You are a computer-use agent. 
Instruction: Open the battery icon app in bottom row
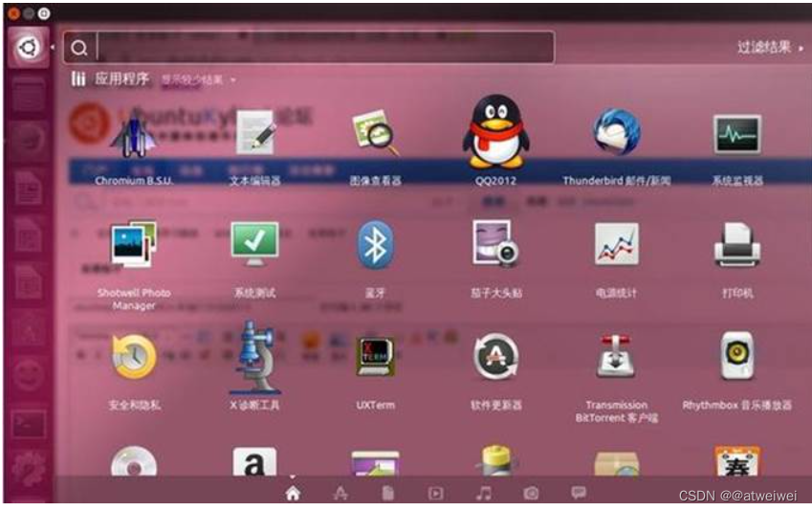click(x=495, y=461)
